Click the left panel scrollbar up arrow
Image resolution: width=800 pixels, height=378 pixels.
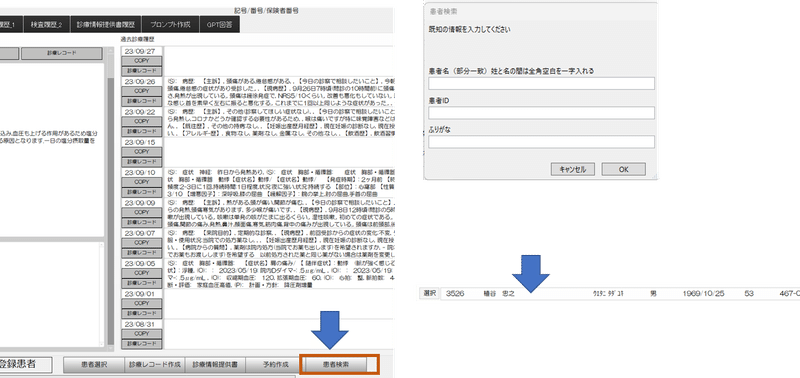click(x=111, y=52)
